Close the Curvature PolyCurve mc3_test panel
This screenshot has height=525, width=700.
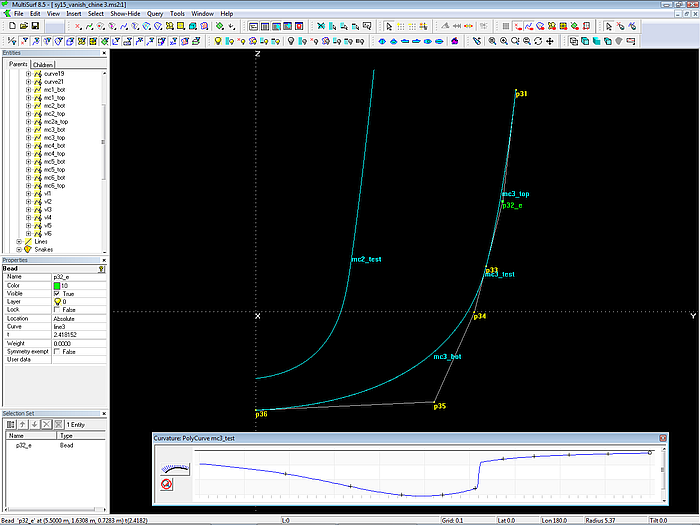pyautogui.click(x=661, y=438)
